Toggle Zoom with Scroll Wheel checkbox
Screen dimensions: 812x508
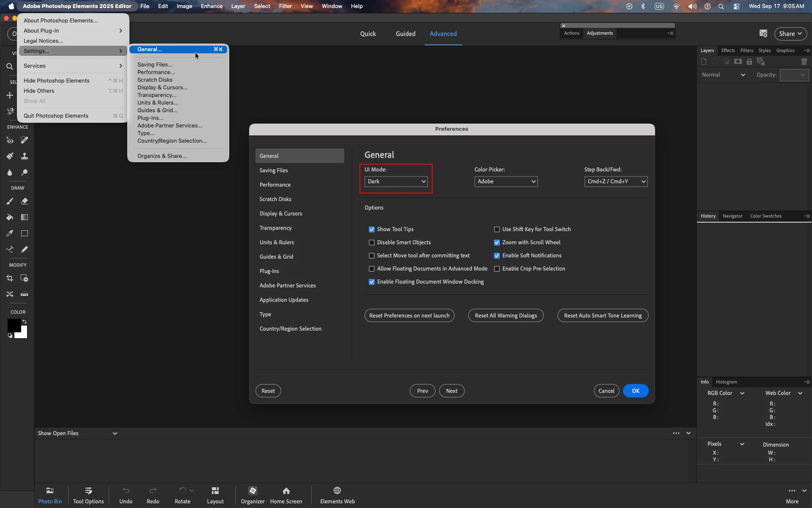point(497,243)
